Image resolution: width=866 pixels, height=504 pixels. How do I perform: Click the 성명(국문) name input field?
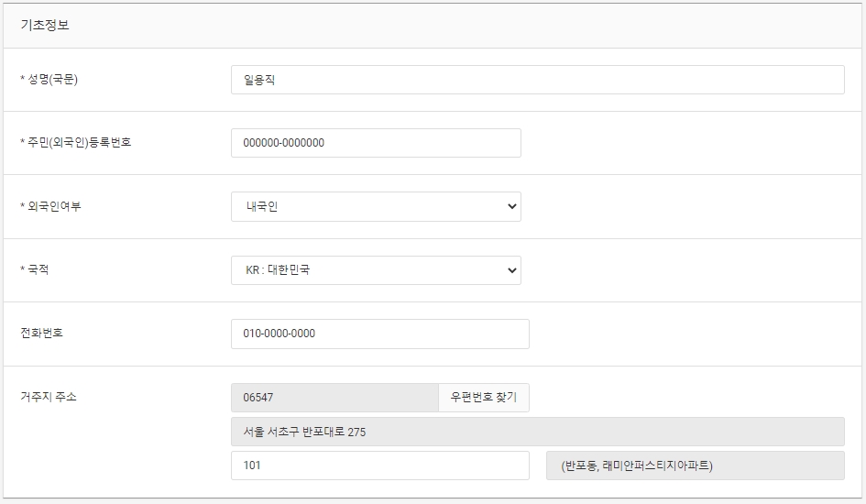(537, 80)
